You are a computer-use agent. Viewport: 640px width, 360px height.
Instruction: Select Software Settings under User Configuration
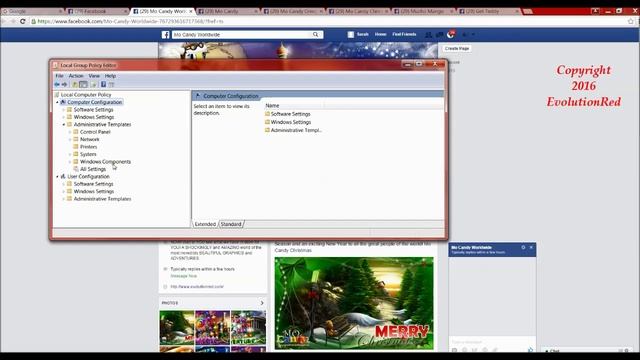click(93, 184)
